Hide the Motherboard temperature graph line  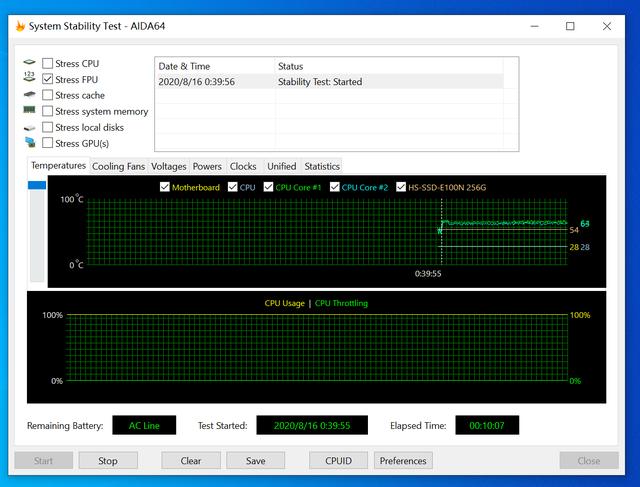[x=165, y=187]
